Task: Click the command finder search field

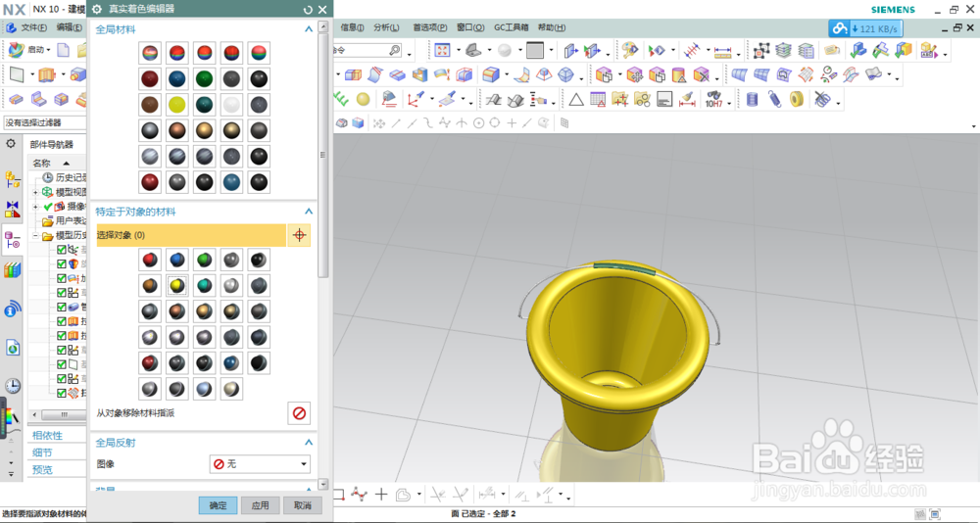Action: [x=367, y=51]
